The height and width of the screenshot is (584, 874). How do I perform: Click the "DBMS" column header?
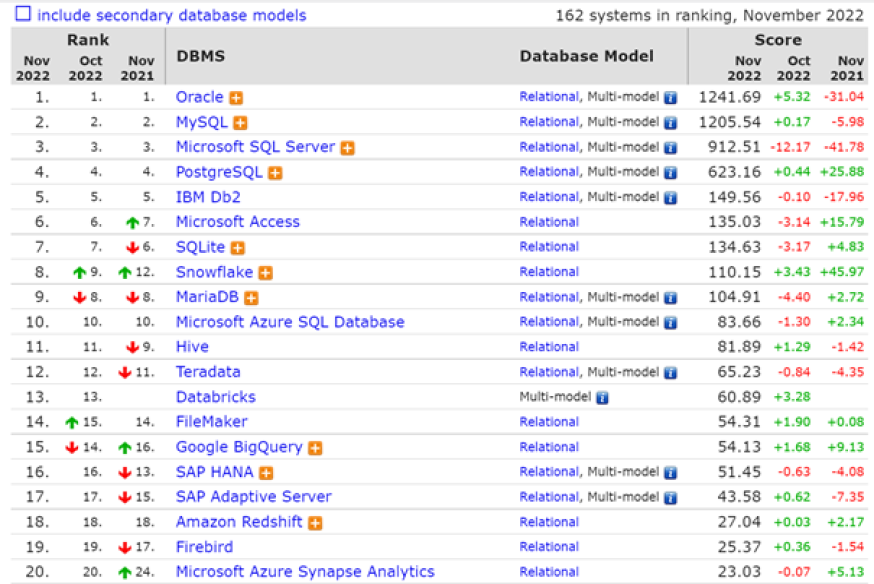tap(201, 56)
